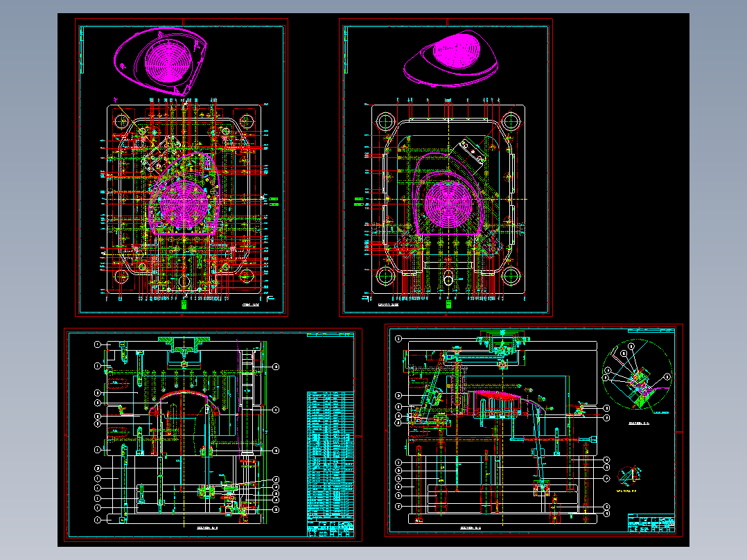
Task: Click the small red dotted detail circle
Action: coord(628,475)
